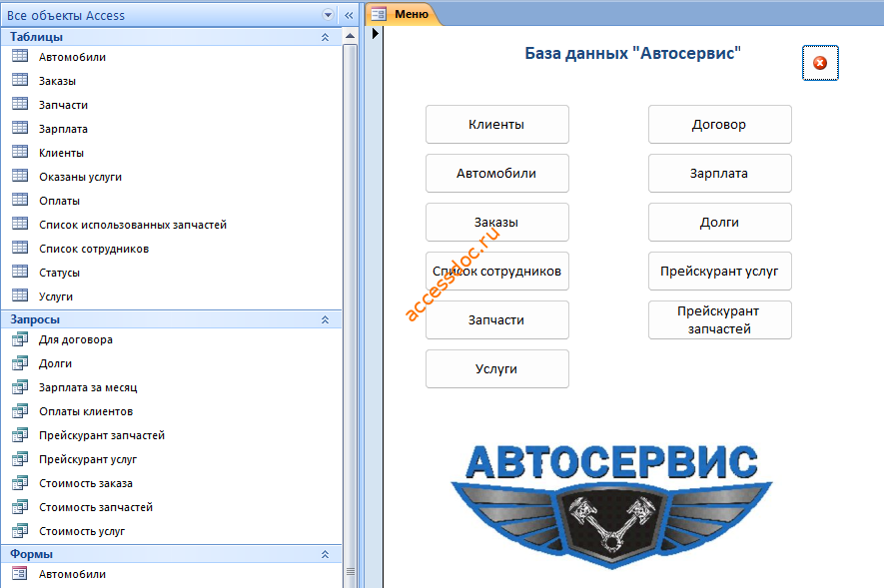
Task: Click the Заказы button in menu form
Action: coord(497,223)
